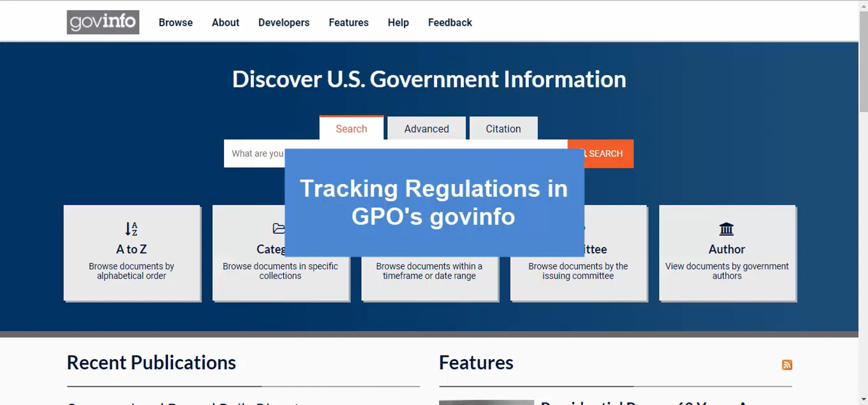Click the Recent Publications heading

click(151, 362)
